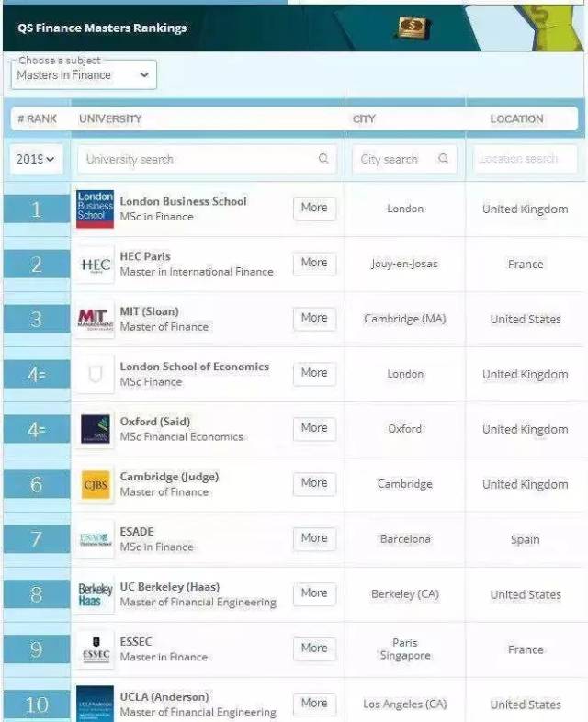Open the 2019 year selector dropdown
The width and height of the screenshot is (588, 722).
[36, 159]
